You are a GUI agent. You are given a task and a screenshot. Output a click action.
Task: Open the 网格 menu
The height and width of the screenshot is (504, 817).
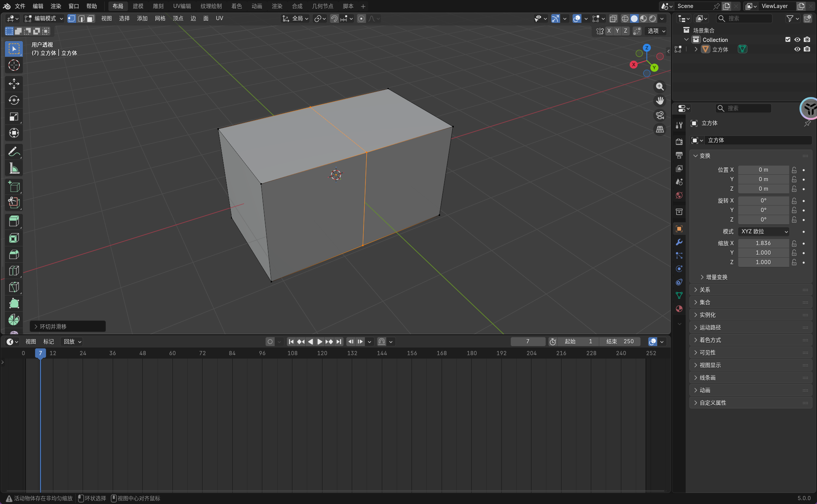(160, 19)
